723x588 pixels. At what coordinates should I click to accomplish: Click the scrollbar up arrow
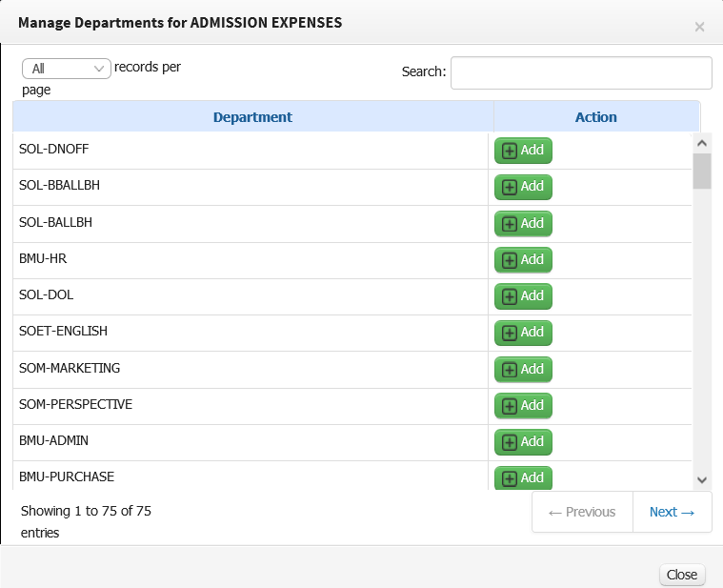click(702, 143)
